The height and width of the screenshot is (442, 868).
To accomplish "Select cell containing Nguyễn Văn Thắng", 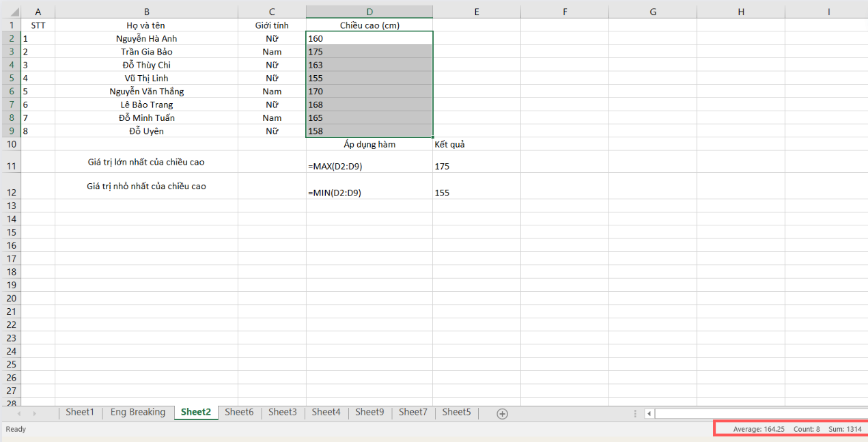I will coord(146,92).
